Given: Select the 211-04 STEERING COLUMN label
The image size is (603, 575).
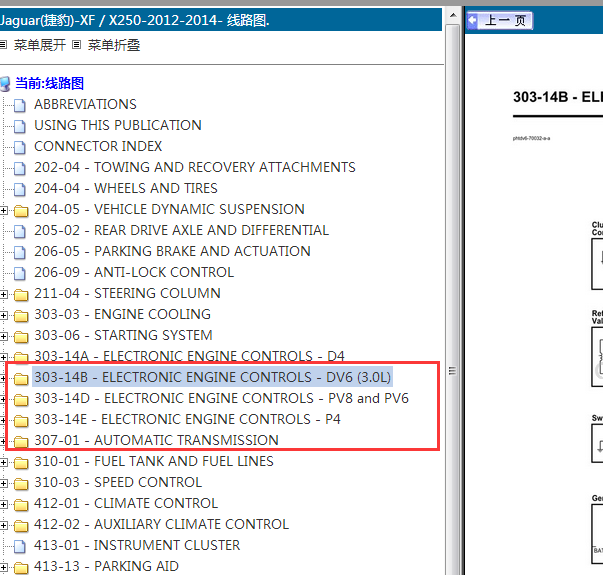Looking at the screenshot, I should [127, 293].
